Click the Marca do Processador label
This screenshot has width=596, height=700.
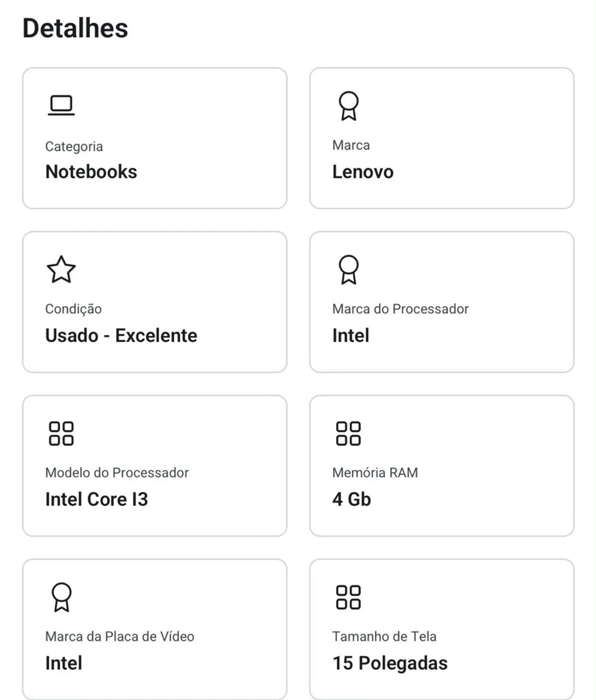click(400, 309)
